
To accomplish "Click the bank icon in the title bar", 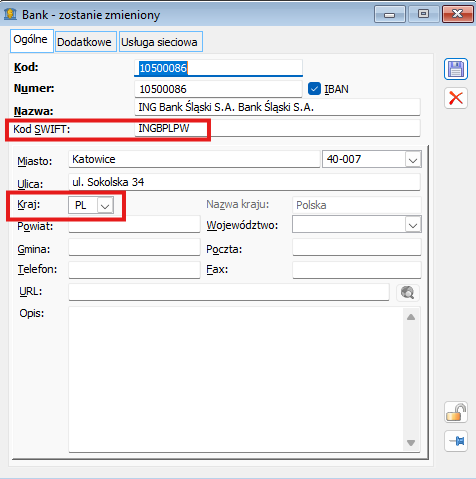I will pos(10,14).
